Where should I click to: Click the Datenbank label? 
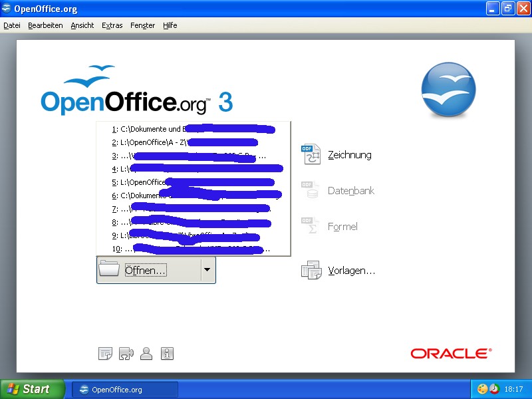click(x=351, y=191)
